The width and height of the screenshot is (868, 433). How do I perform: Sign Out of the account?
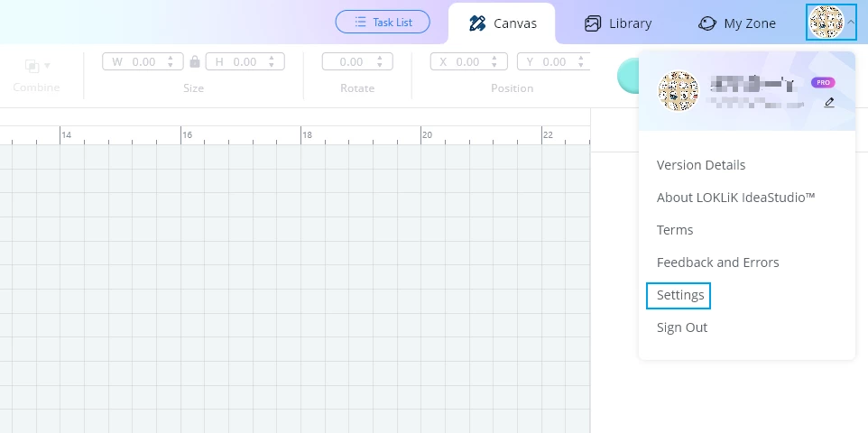(682, 327)
